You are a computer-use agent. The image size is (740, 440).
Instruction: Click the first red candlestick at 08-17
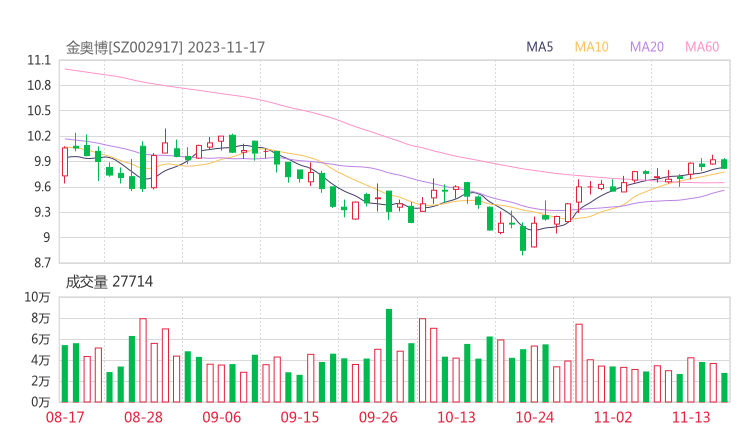[65, 164]
